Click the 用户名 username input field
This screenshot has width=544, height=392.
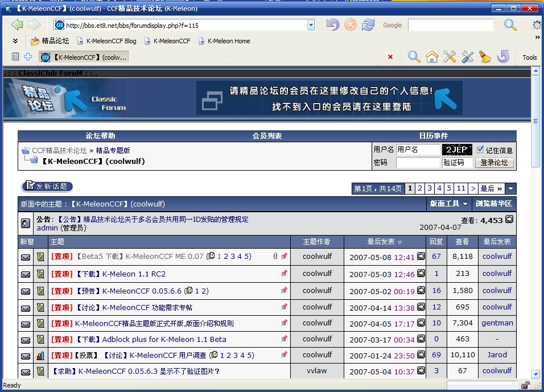(x=418, y=150)
